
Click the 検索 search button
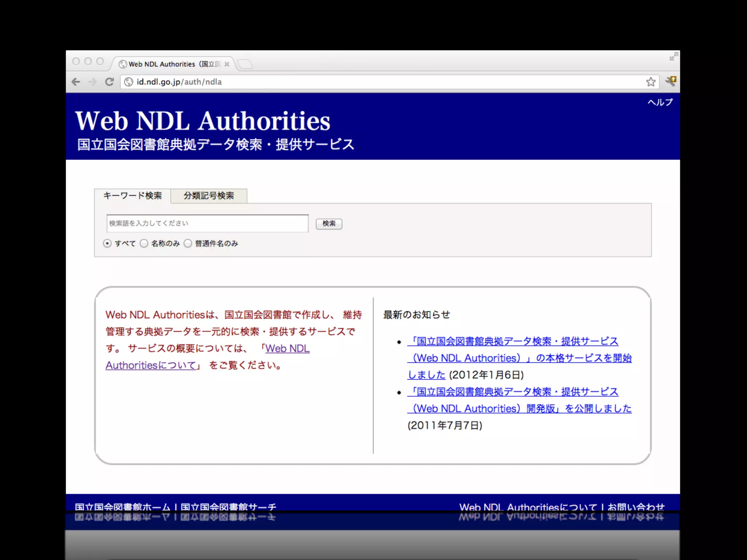329,223
